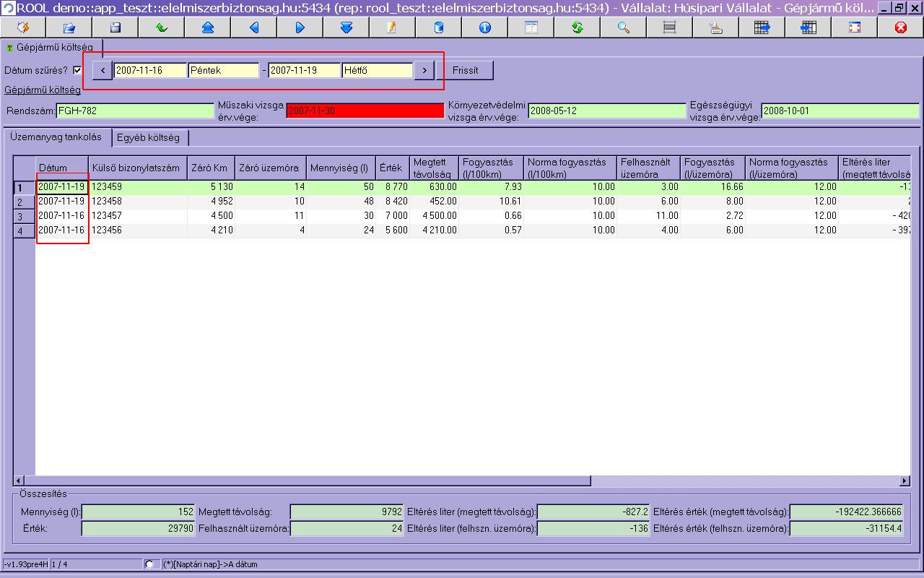Click the Mennyiség (l) column header

(x=341, y=168)
